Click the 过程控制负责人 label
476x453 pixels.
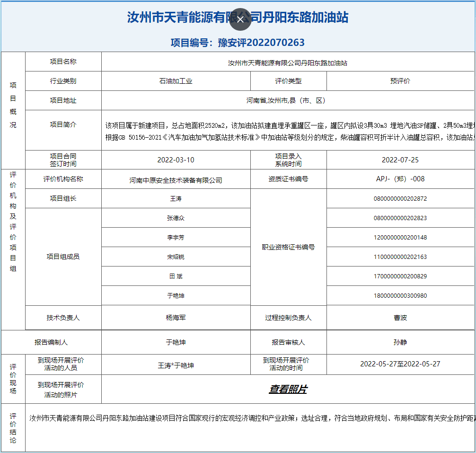(x=288, y=318)
